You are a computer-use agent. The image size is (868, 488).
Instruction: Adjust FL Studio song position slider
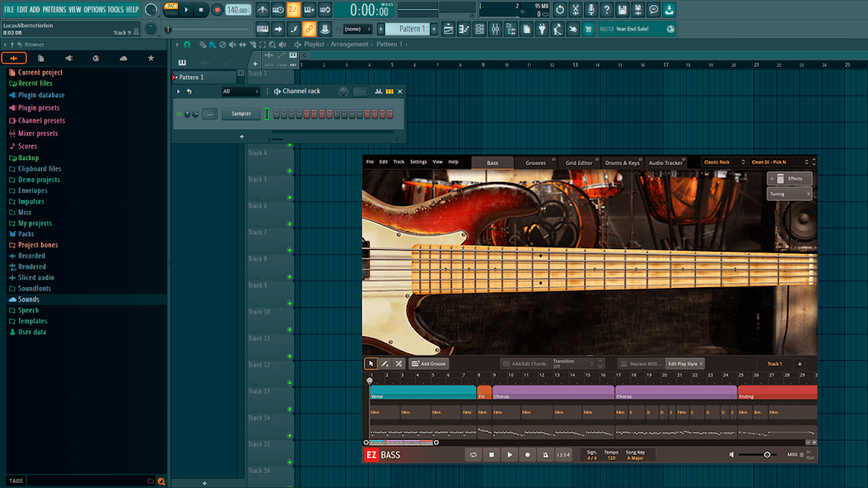[x=208, y=30]
